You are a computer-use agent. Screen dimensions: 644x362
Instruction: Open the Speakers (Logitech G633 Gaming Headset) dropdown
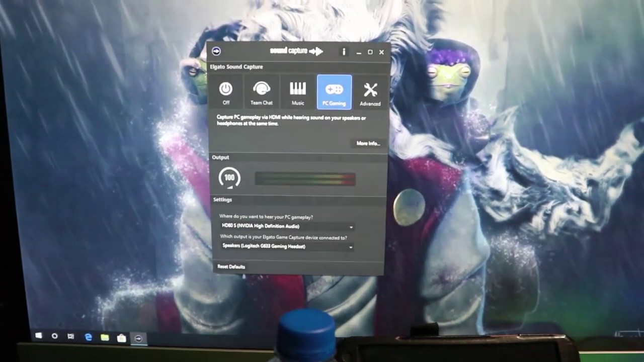[287, 246]
